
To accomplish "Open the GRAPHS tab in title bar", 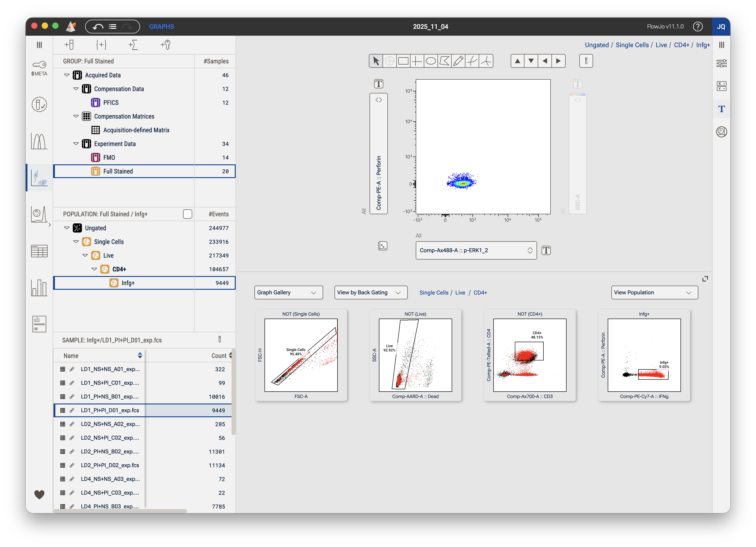I will coord(161,27).
